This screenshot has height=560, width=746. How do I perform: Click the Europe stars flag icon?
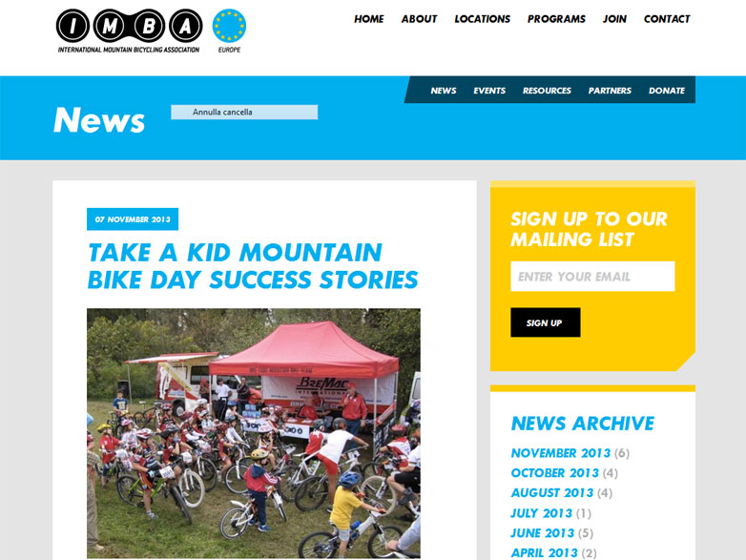(x=229, y=26)
